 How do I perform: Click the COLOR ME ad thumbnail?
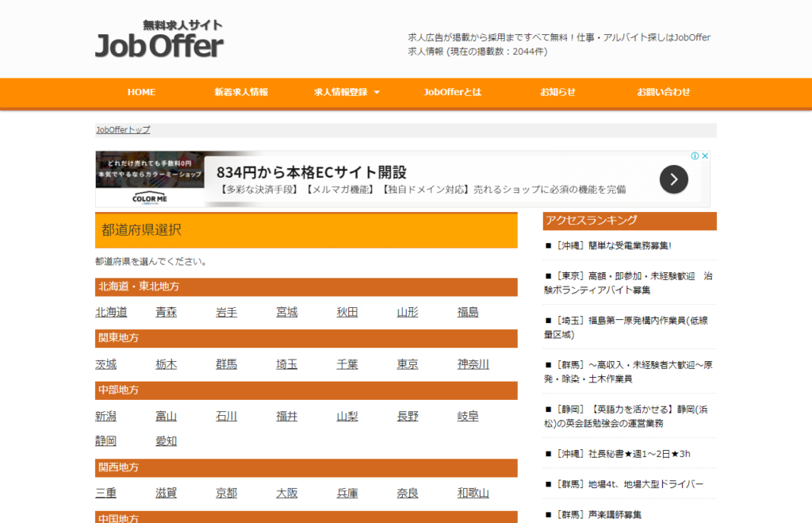point(150,179)
